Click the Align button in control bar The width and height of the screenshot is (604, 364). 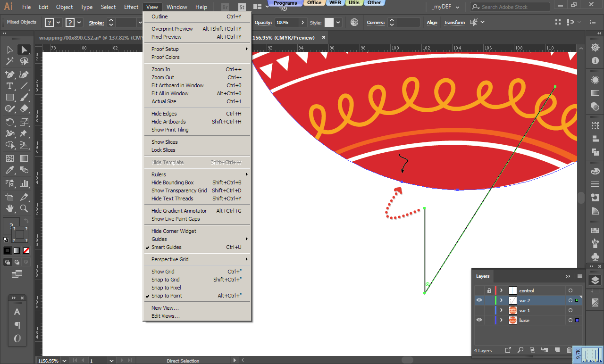click(x=432, y=23)
